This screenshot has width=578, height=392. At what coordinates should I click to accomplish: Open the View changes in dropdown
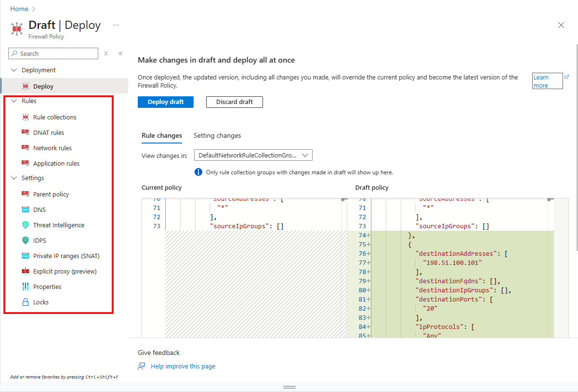(253, 155)
